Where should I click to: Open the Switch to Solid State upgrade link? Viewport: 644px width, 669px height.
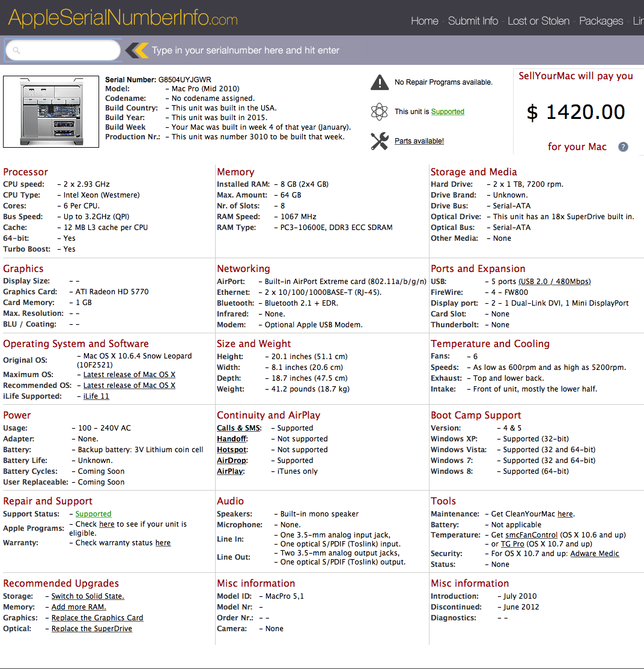(x=88, y=596)
